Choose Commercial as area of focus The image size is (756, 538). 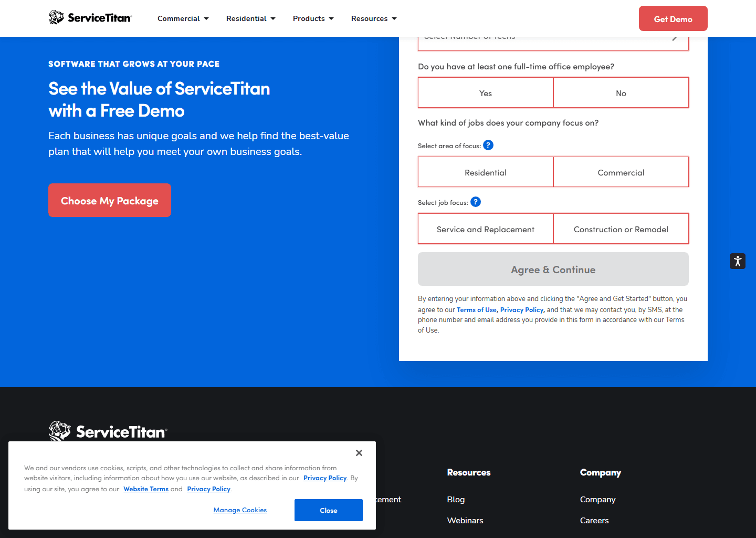coord(621,172)
